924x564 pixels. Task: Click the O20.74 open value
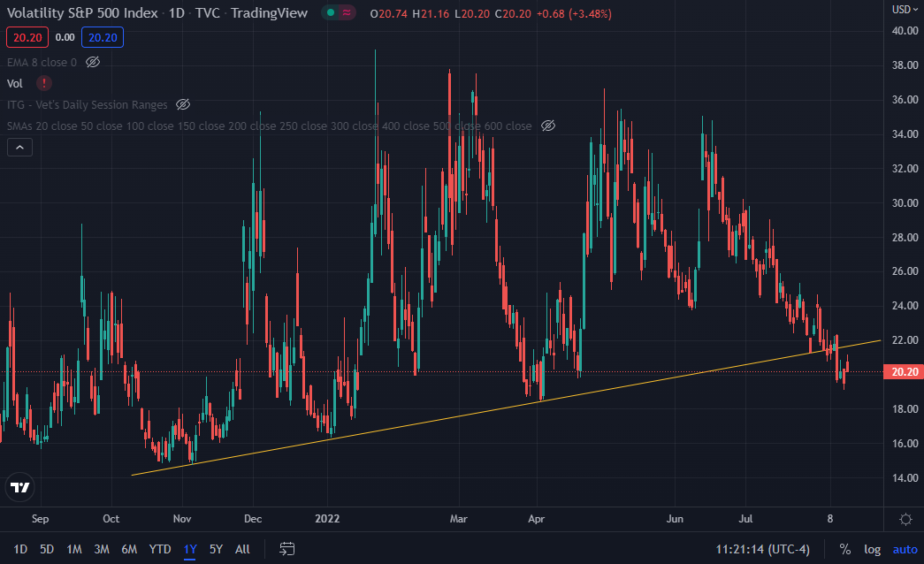389,13
